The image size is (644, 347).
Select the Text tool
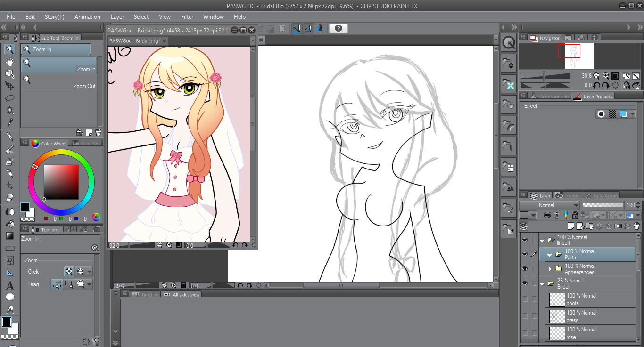(9, 285)
